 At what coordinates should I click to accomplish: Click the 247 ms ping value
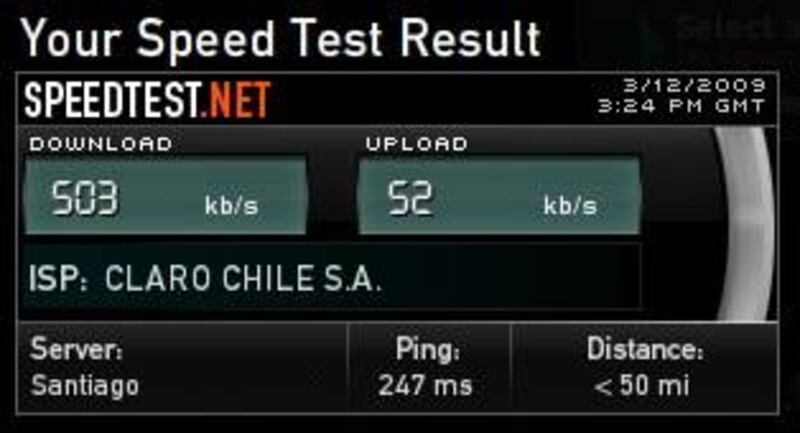pyautogui.click(x=426, y=385)
